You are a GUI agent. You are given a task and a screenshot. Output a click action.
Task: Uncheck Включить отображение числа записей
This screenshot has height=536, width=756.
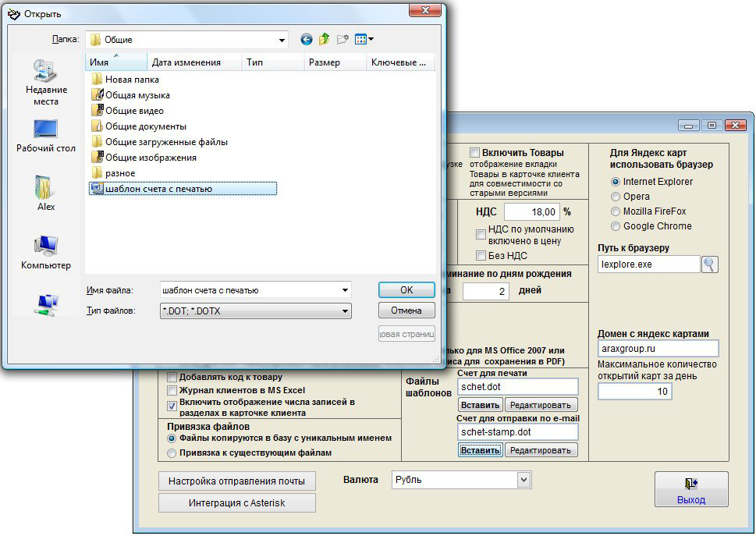(x=172, y=406)
